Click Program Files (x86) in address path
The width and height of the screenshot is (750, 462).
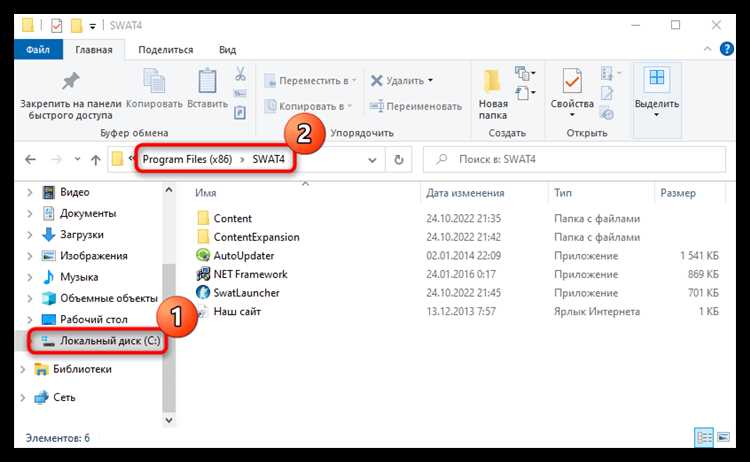187,159
